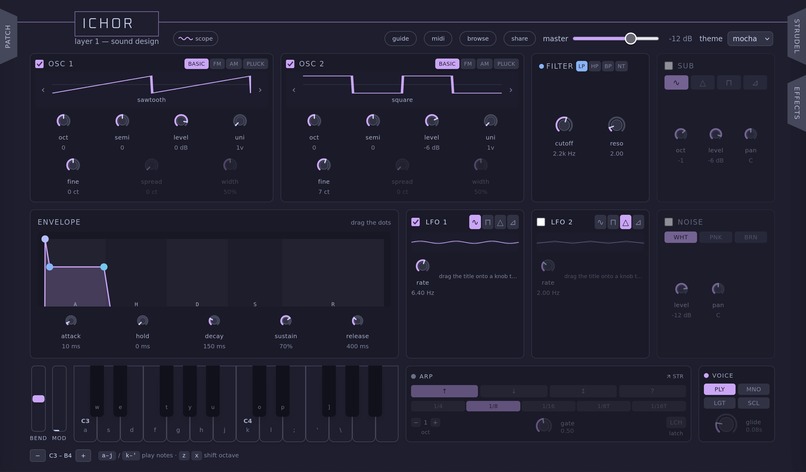This screenshot has width=806, height=472.
Task: Go to previous OSC 2 waveform
Action: click(294, 90)
